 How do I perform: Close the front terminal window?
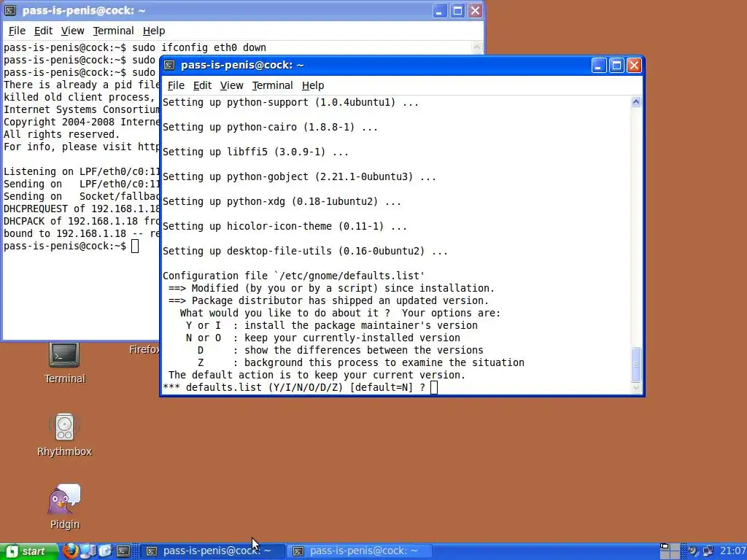pos(634,65)
